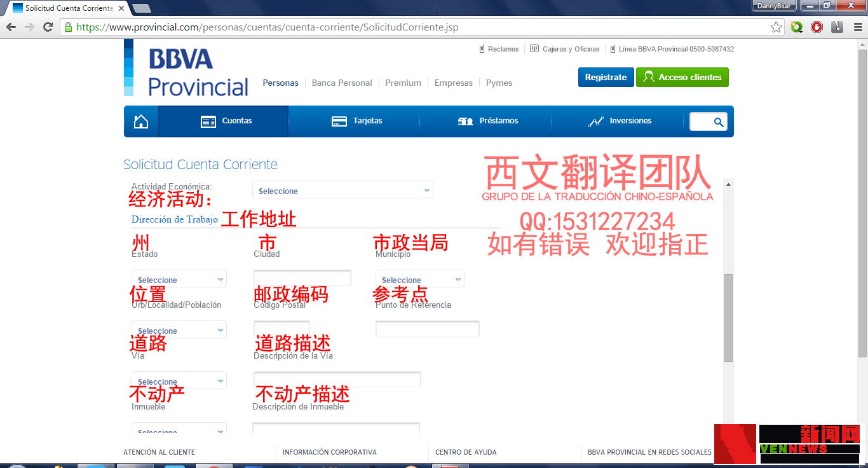Click the browser page scrollbar

click(x=862, y=203)
